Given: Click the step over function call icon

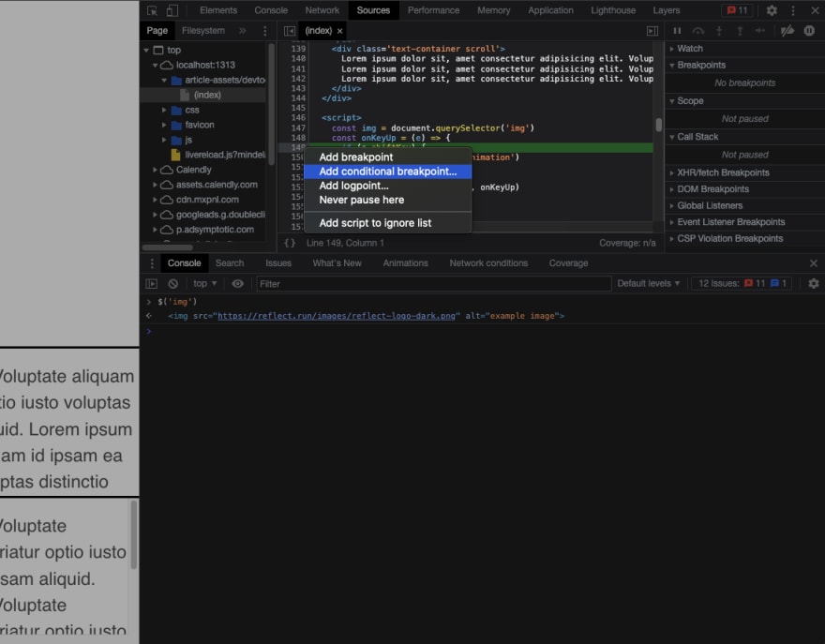Looking at the screenshot, I should 698,31.
